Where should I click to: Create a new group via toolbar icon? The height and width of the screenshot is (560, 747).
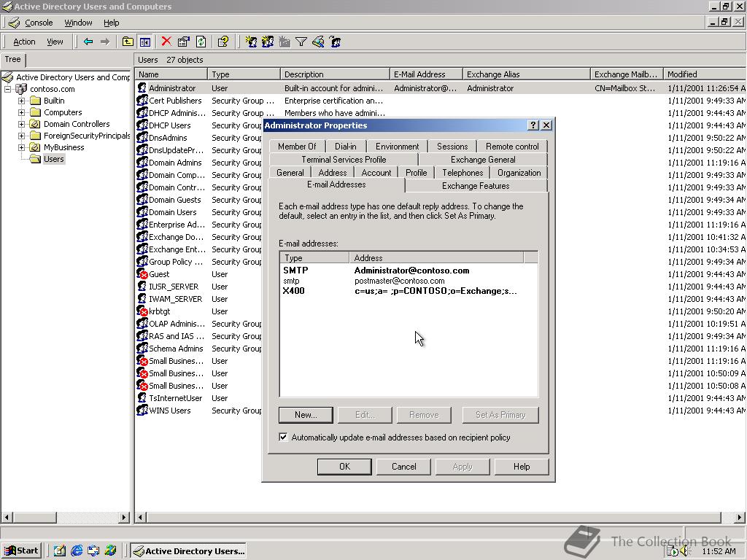pyautogui.click(x=268, y=42)
